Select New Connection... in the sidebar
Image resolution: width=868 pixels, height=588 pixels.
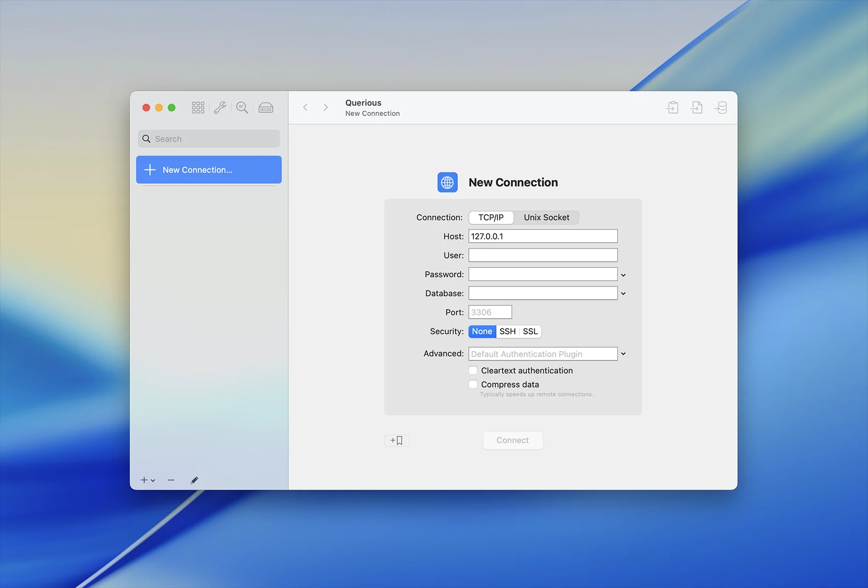[x=209, y=170]
